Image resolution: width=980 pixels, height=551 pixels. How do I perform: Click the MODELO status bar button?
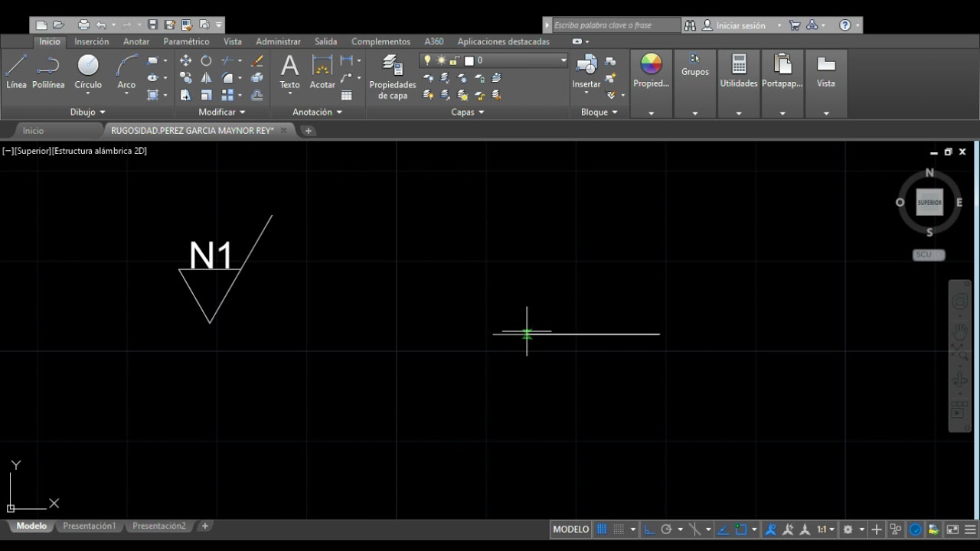570,529
